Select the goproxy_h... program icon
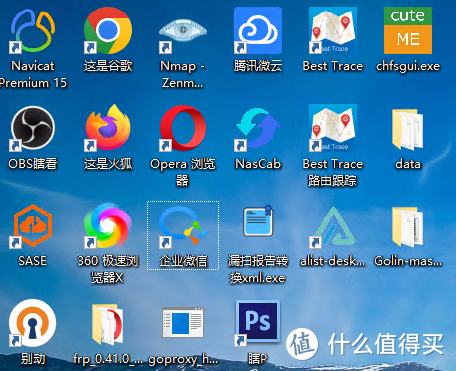This screenshot has height=371, width=456. pyautogui.click(x=183, y=323)
